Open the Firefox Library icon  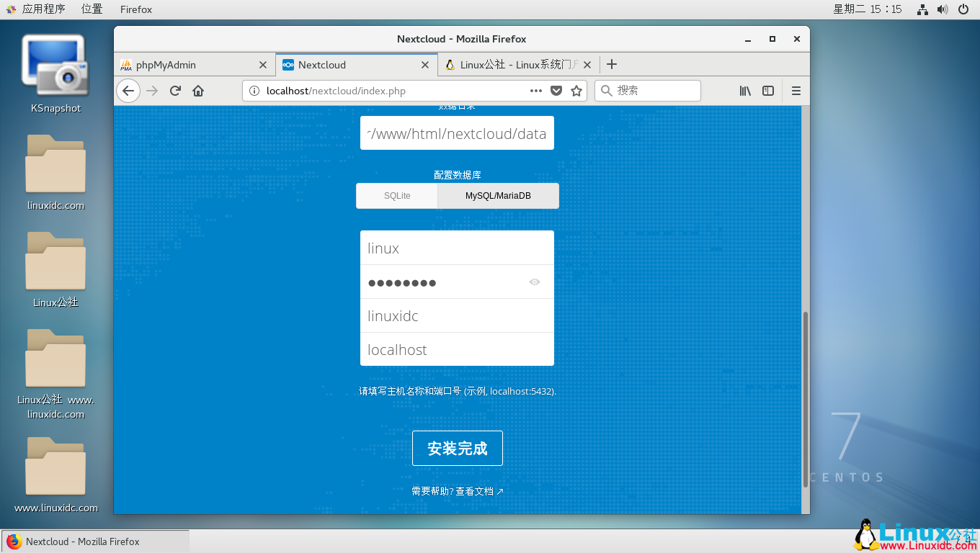tap(745, 91)
